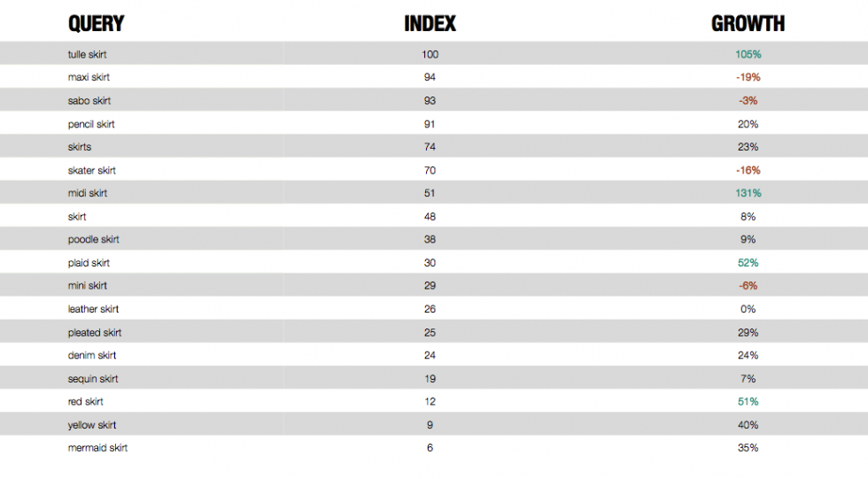Click the red skirt 51% growth value
This screenshot has height=479, width=868.
(748, 402)
